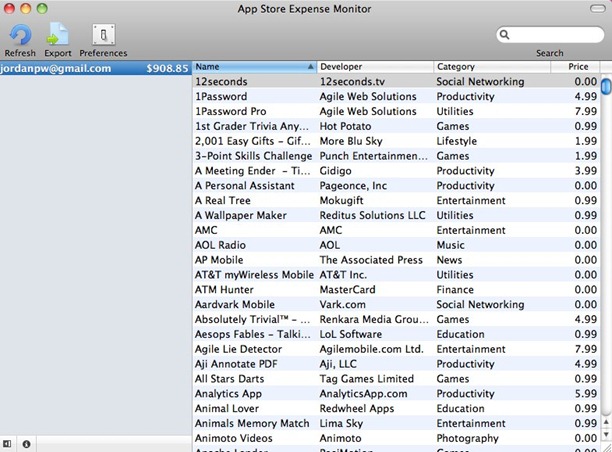This screenshot has width=612, height=452.
Task: Toggle sidebar panel icon at bottom left
Action: point(7,444)
